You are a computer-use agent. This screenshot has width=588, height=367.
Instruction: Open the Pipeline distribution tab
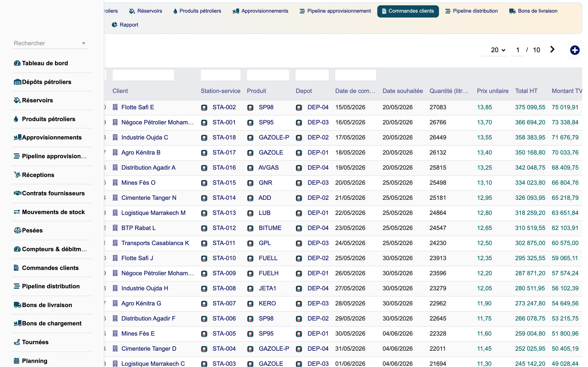[x=471, y=11]
